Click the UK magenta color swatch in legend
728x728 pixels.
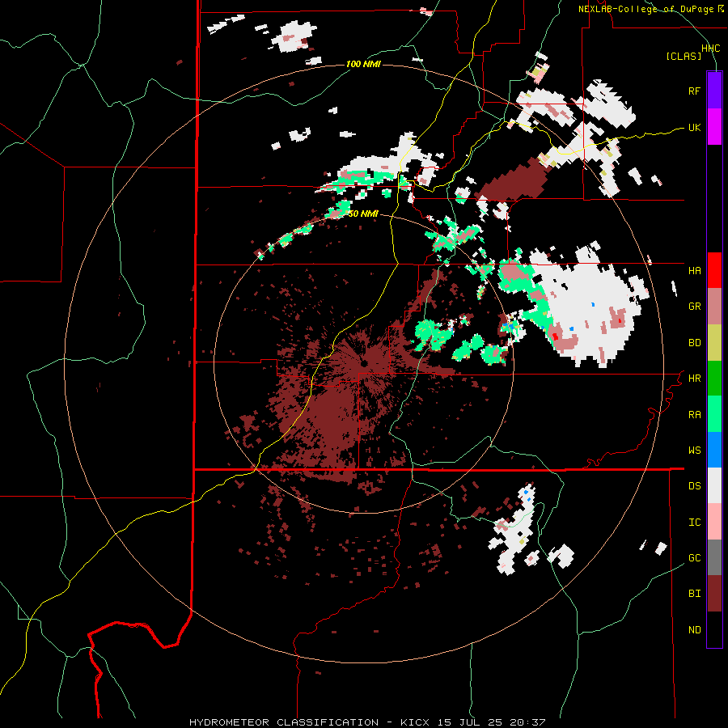coord(714,127)
